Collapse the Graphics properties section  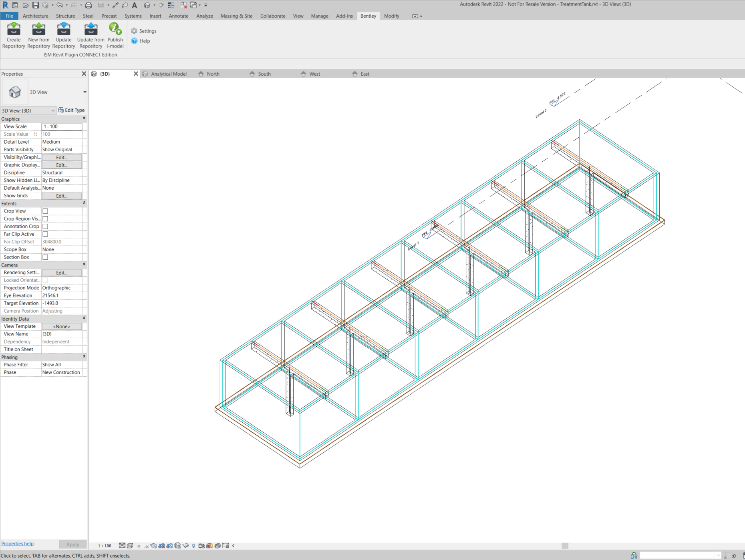click(84, 119)
